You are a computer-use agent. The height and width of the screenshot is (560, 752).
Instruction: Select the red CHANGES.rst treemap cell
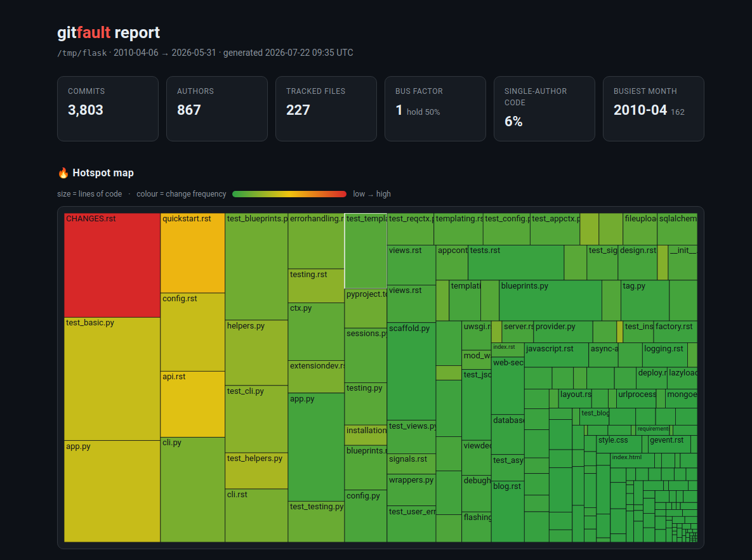(112, 265)
